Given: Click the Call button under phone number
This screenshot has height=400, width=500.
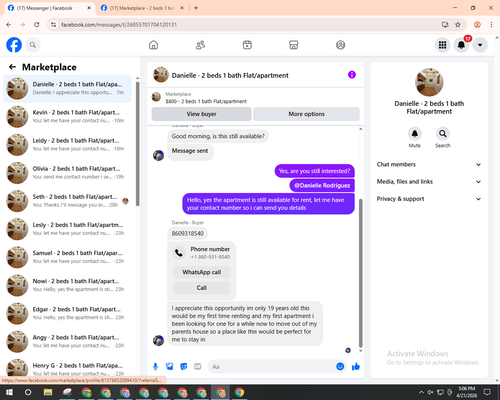Looking at the screenshot, I should click(202, 288).
